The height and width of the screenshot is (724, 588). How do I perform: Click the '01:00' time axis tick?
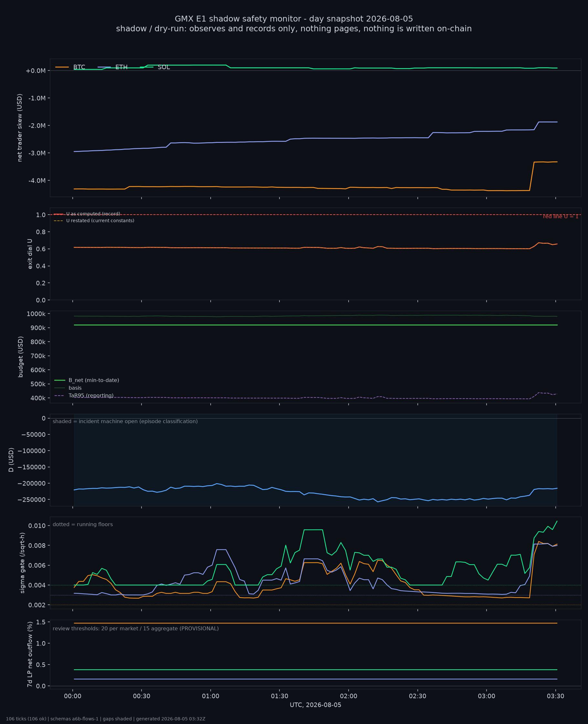(211, 697)
